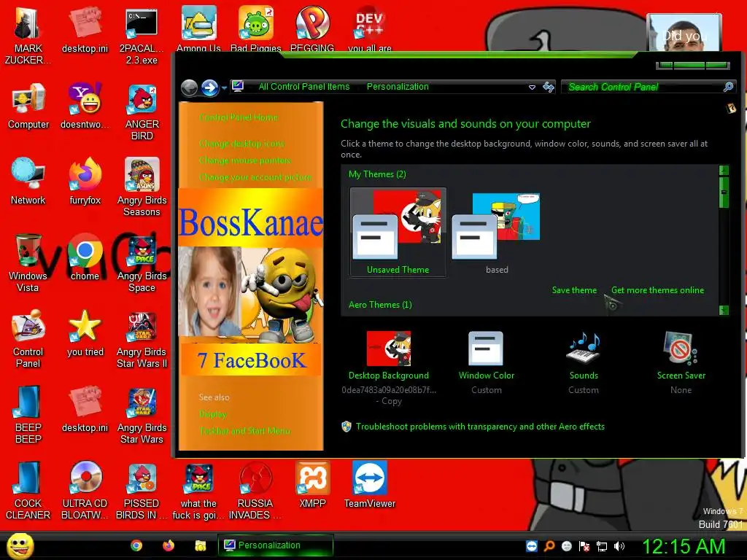
Task: Launch the furryfox browser icon
Action: pos(85,182)
